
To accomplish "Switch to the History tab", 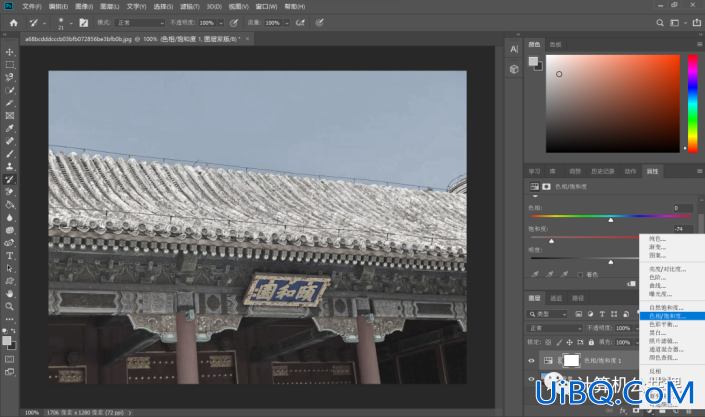I will pos(602,171).
